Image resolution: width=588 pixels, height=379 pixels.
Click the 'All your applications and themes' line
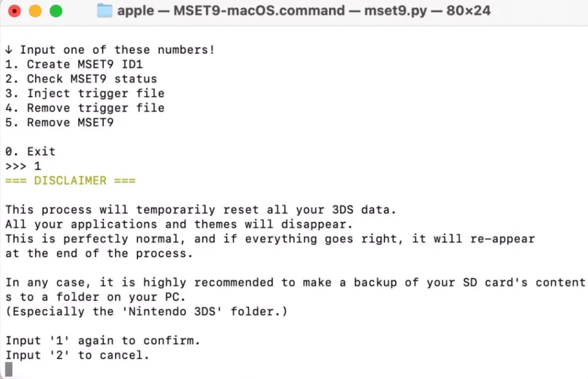click(x=178, y=225)
